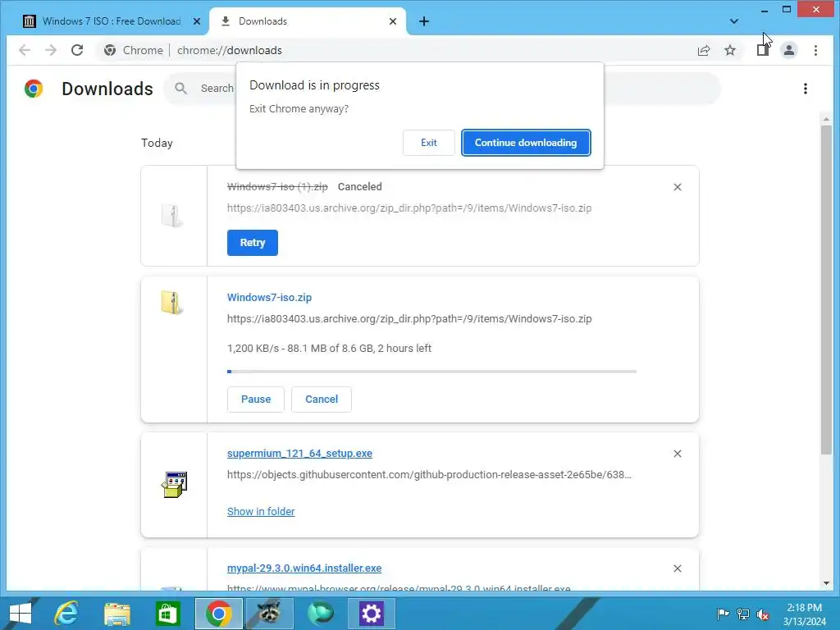Close the Downloads tab
The height and width of the screenshot is (630, 840).
pyautogui.click(x=393, y=21)
